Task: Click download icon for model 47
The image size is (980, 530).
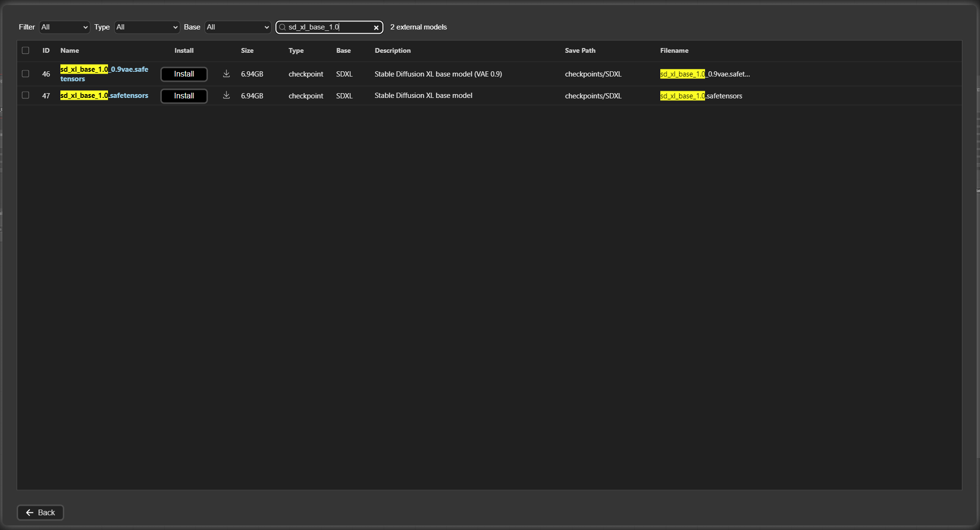Action: tap(226, 96)
